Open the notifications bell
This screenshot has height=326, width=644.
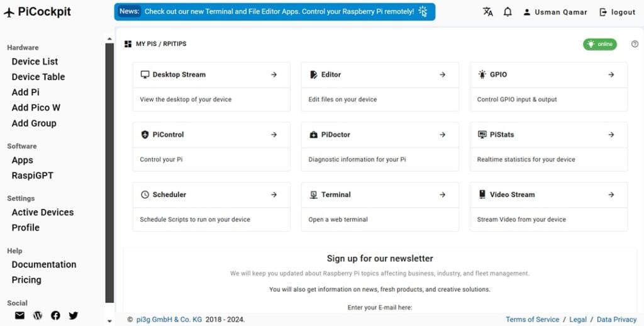[x=508, y=12]
